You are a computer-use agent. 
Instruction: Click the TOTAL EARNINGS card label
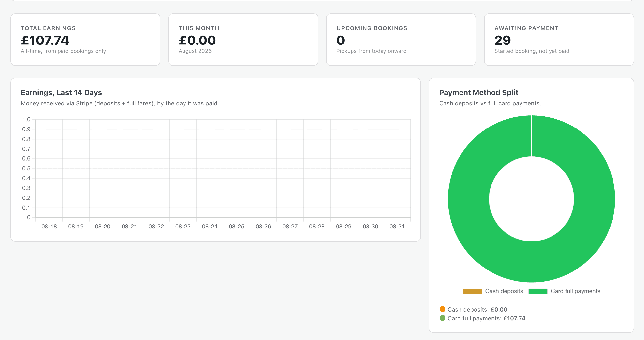pyautogui.click(x=48, y=28)
